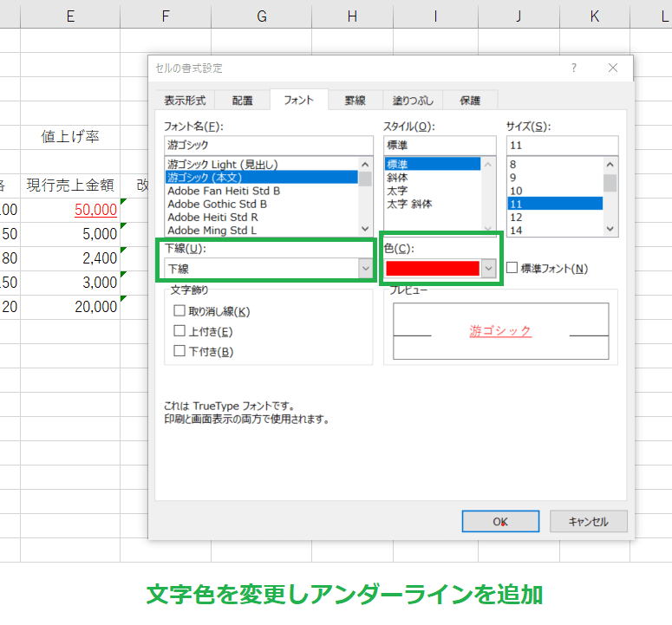Click cell showing 20,000

tap(70, 307)
